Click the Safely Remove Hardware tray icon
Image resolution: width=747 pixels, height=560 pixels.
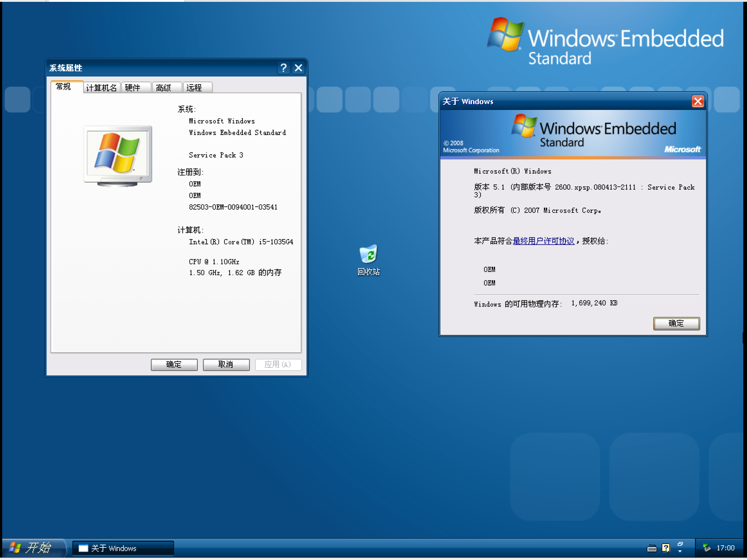(706, 548)
